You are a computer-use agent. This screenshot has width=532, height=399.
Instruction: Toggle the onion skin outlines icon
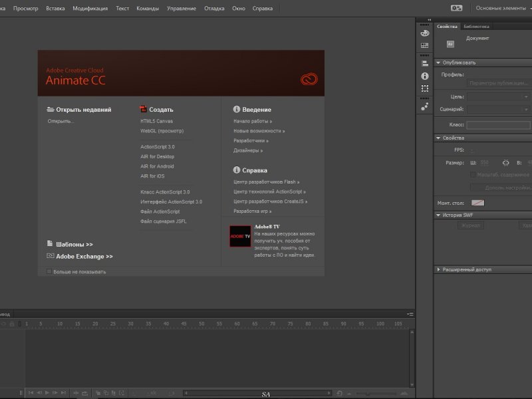pos(106,393)
